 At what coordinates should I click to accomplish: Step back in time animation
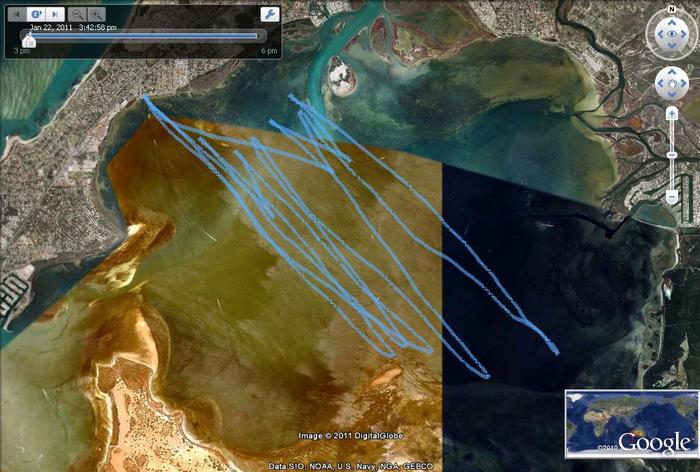(x=17, y=14)
